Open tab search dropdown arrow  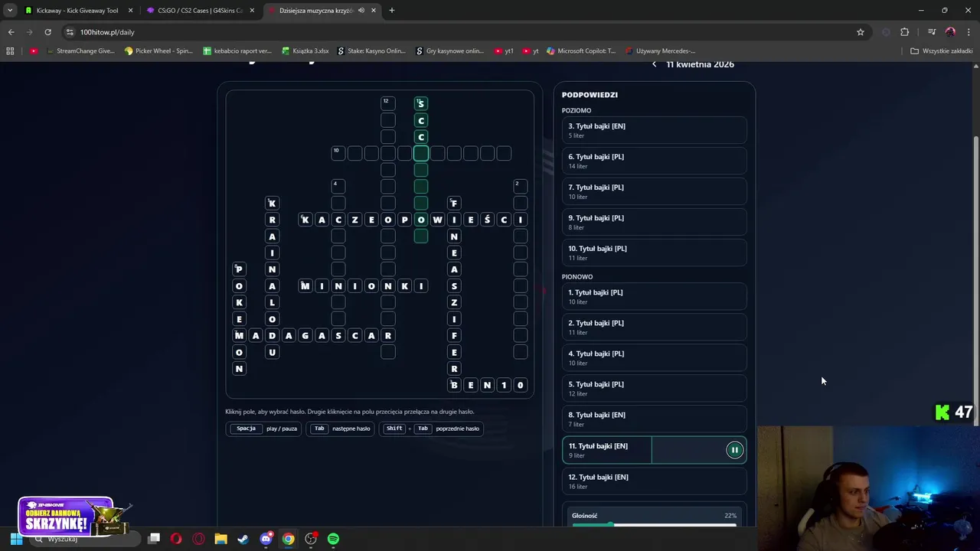point(10,11)
